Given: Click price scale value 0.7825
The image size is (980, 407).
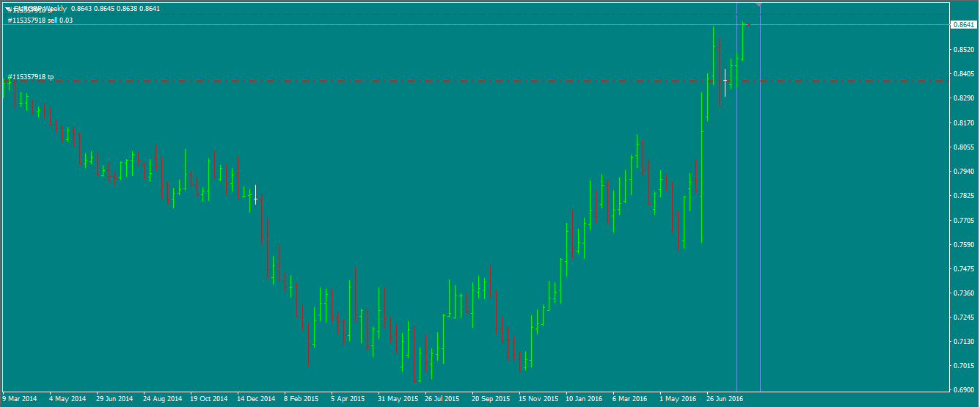Looking at the screenshot, I should [963, 196].
